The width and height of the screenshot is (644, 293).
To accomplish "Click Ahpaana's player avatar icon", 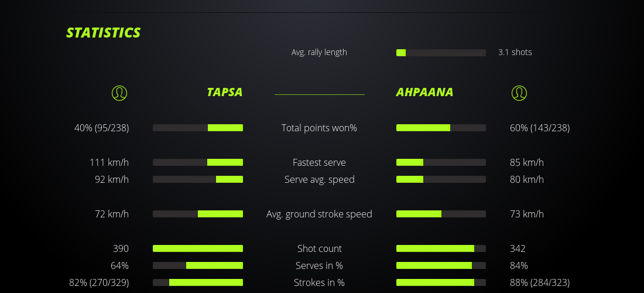I will coord(519,93).
